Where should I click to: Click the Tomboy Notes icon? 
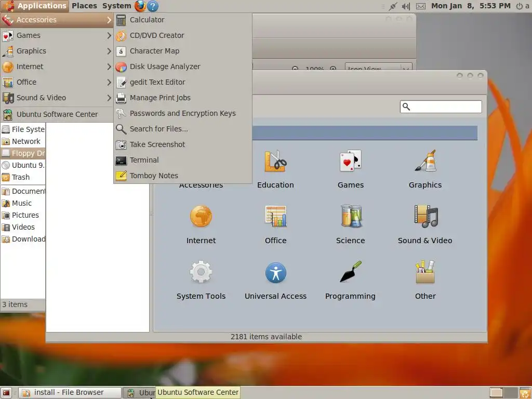[121, 176]
